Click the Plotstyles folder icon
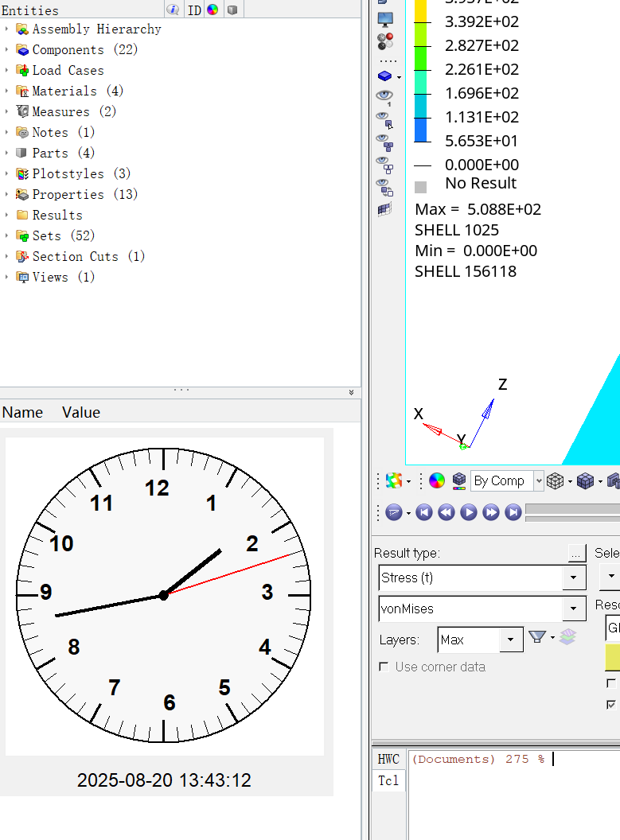 (x=22, y=173)
